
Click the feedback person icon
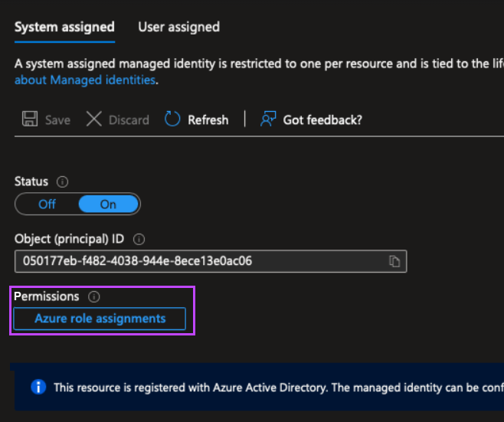point(267,119)
